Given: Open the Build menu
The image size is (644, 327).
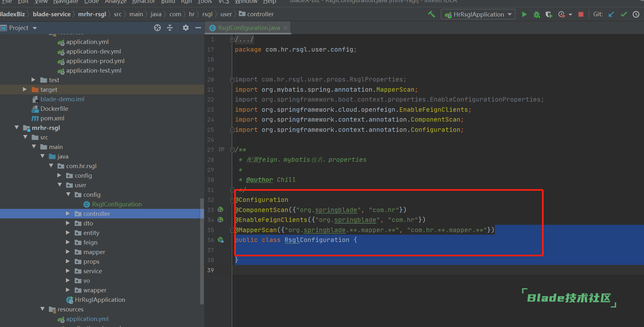Looking at the screenshot, I should (x=168, y=2).
